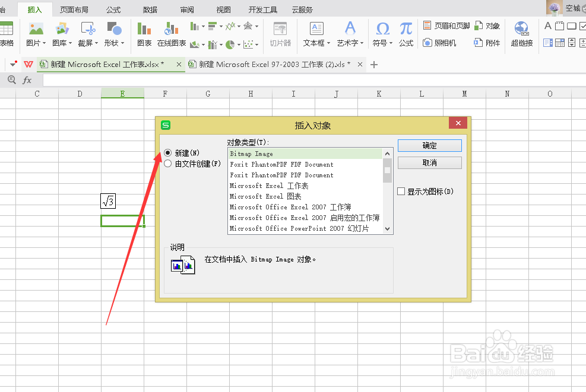The image size is (586, 392).
Task: Select 'Microsoft Excel 图表' list entry
Action: pos(305,196)
